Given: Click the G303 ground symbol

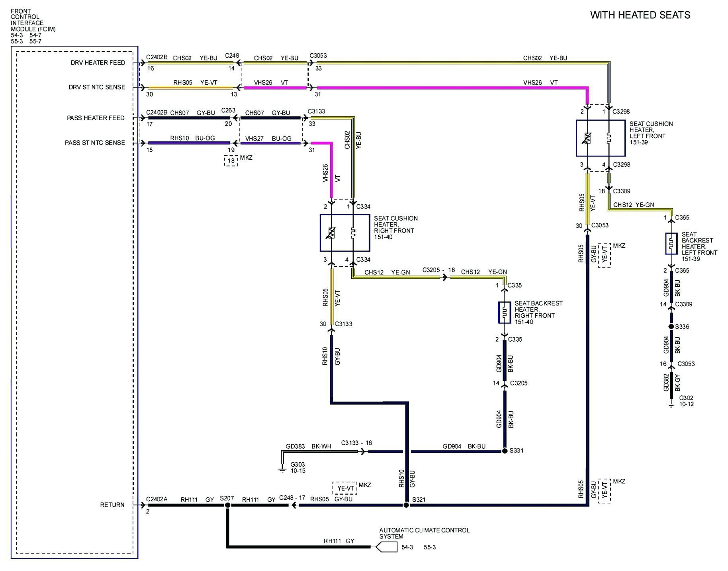Looking at the screenshot, I should click(282, 469).
